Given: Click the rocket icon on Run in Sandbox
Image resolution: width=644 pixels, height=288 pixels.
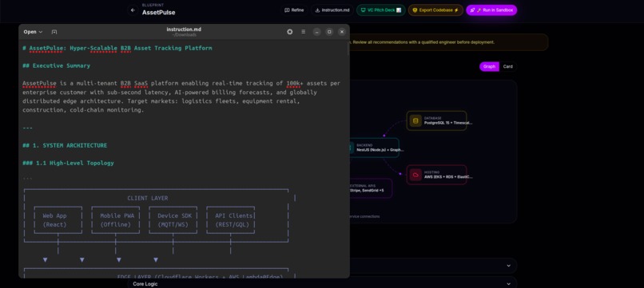Looking at the screenshot, I should pos(473,10).
